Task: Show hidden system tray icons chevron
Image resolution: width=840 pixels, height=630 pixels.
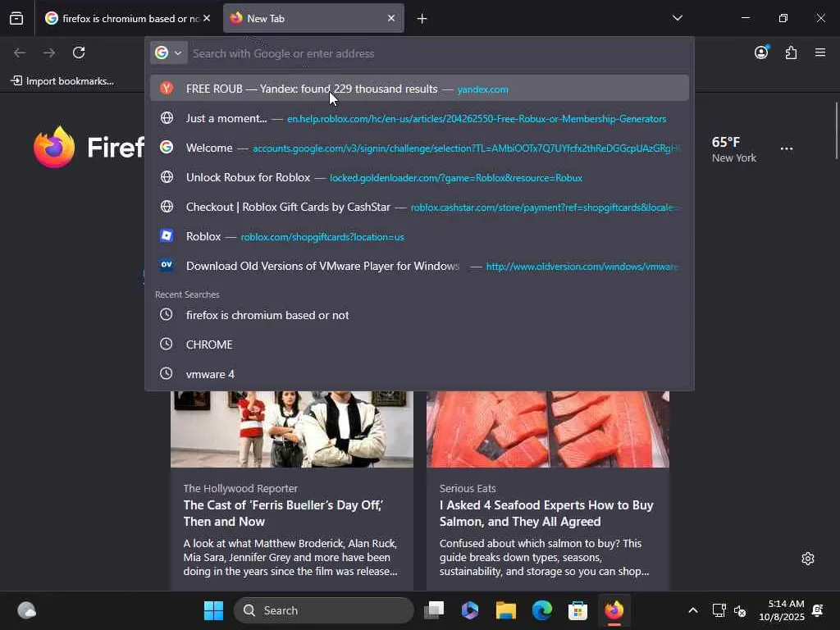Action: coord(692,610)
